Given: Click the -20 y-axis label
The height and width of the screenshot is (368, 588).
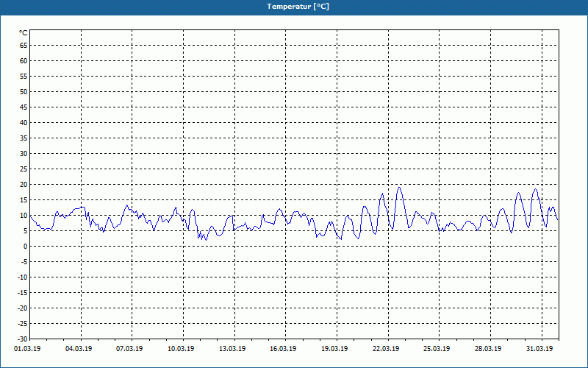Looking at the screenshot, I should [23, 308].
